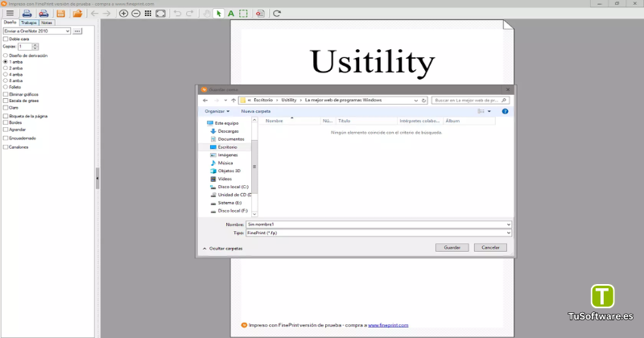Switch to the Trabajos tab
Image resolution: width=644 pixels, height=338 pixels.
click(29, 23)
